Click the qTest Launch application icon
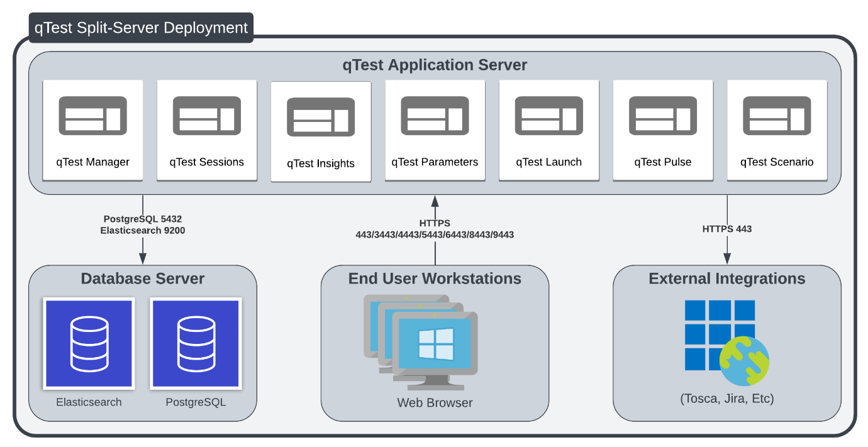The width and height of the screenshot is (868, 447). pos(549,116)
